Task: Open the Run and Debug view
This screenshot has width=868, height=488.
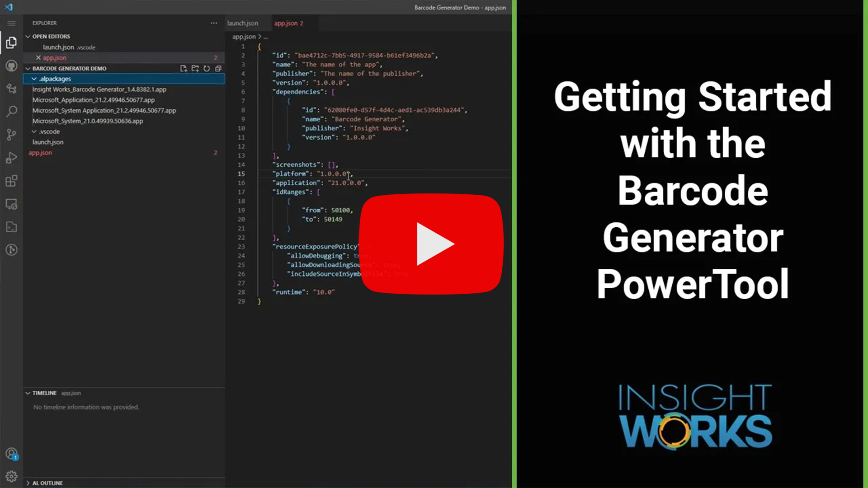Action: pyautogui.click(x=11, y=158)
